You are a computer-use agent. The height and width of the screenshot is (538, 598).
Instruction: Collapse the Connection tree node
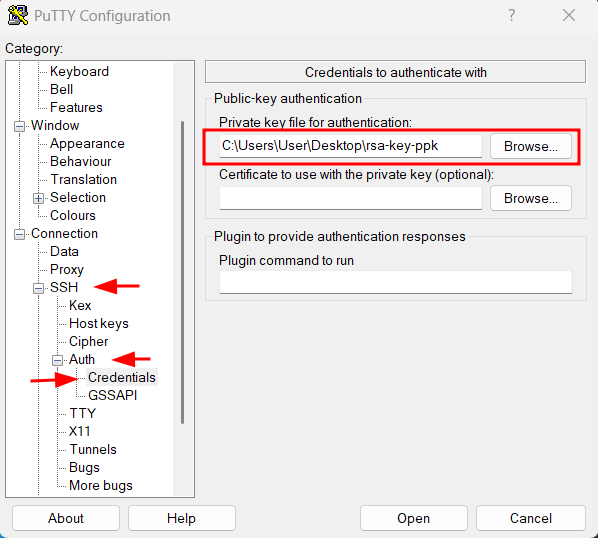click(19, 234)
